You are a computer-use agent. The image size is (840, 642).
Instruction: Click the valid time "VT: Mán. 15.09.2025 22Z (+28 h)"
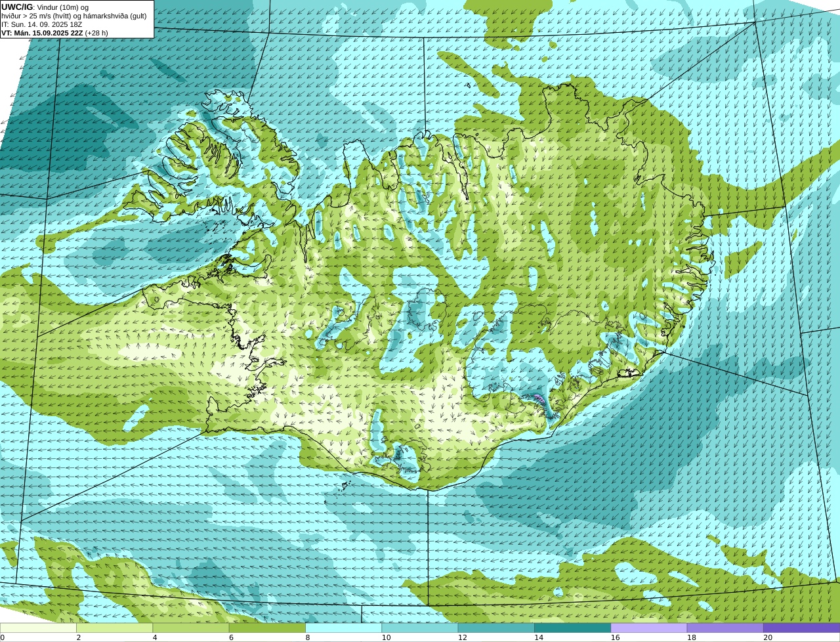pyautogui.click(x=54, y=33)
